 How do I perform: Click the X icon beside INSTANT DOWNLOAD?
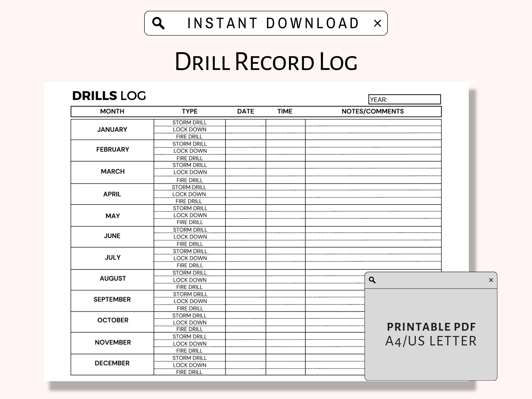pyautogui.click(x=378, y=23)
